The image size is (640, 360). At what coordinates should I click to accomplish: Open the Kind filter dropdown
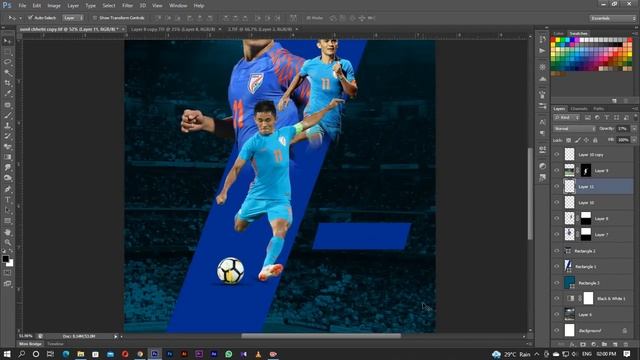click(567, 118)
